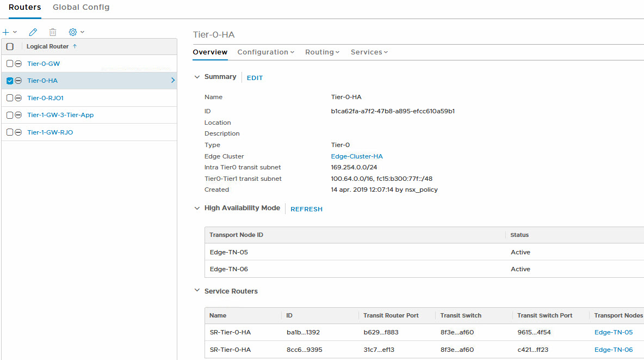
Task: Refresh High Availability Mode status
Action: point(306,209)
